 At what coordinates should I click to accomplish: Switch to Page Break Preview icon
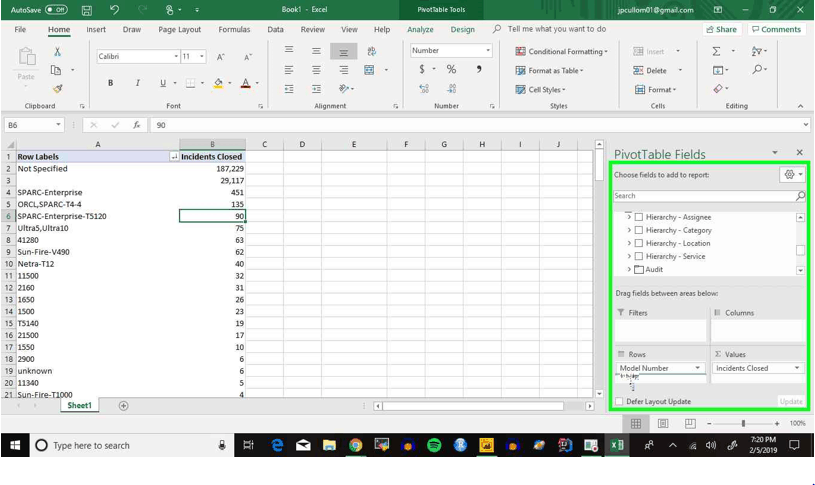coord(690,424)
